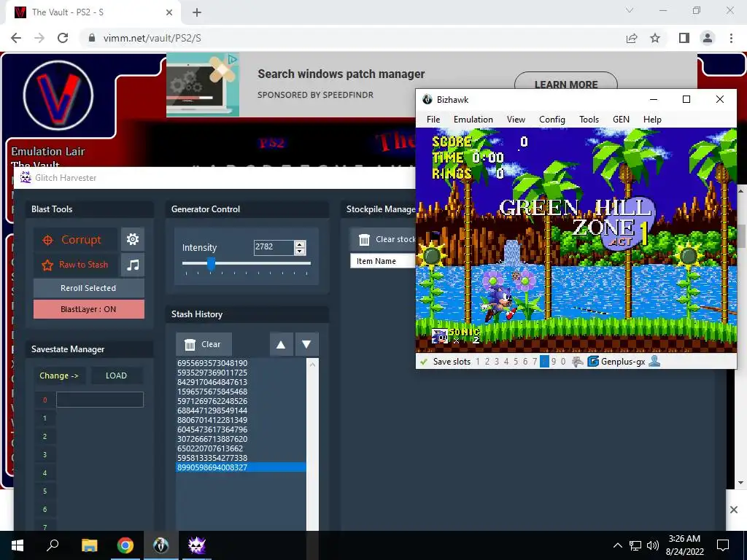Select highlighted stash entry 8990598694008327
This screenshot has height=560, width=747.
[241, 467]
